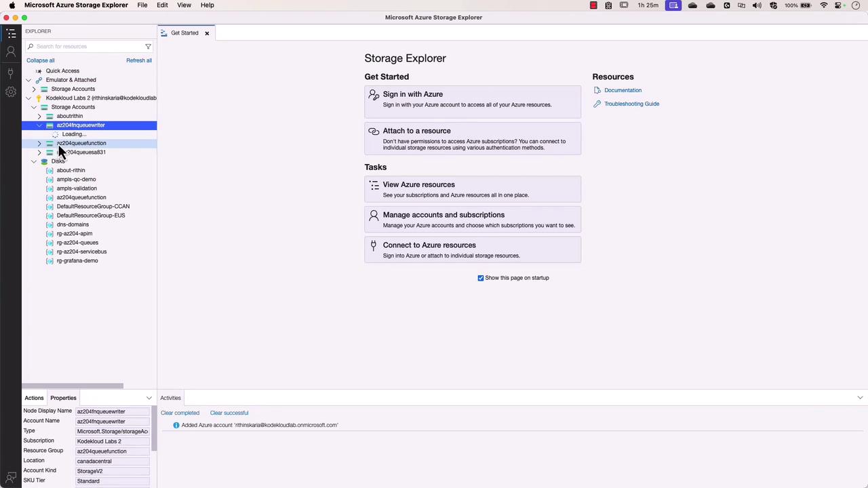Open the Apple menu
This screenshot has height=488, width=868.
click(12, 5)
